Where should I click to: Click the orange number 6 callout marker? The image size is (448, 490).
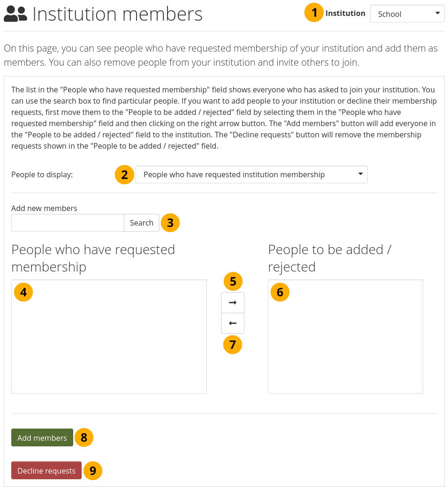[280, 292]
